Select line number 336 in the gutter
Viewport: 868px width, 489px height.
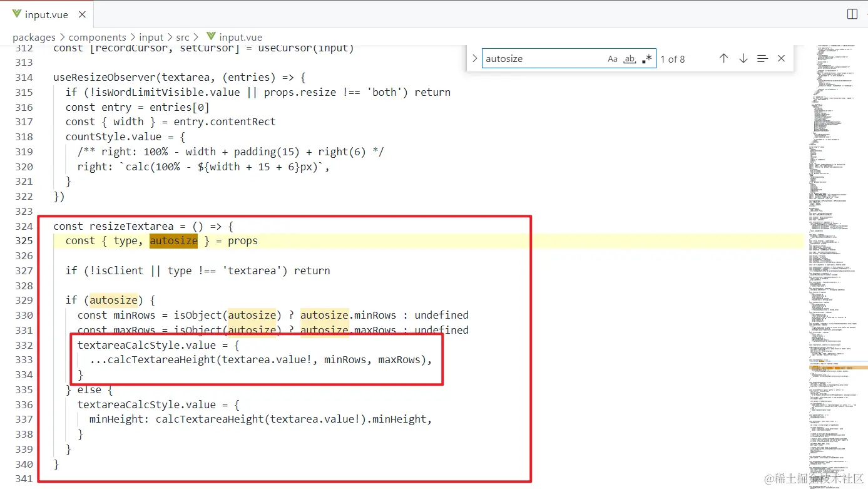pos(24,404)
